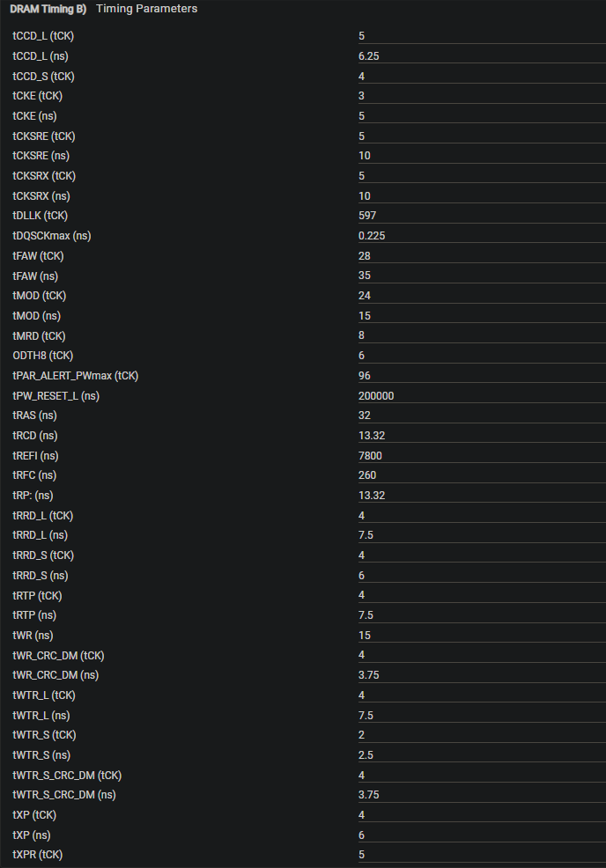606x868 pixels.
Task: Click the tPW_RESET_L (ns) field showing 200000
Action: tap(482, 396)
